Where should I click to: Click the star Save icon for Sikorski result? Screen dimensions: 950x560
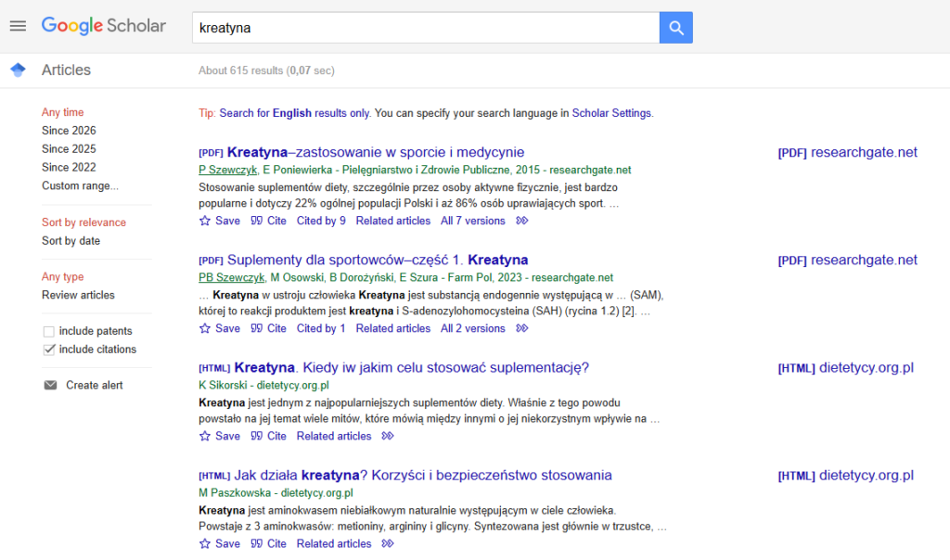pos(205,436)
